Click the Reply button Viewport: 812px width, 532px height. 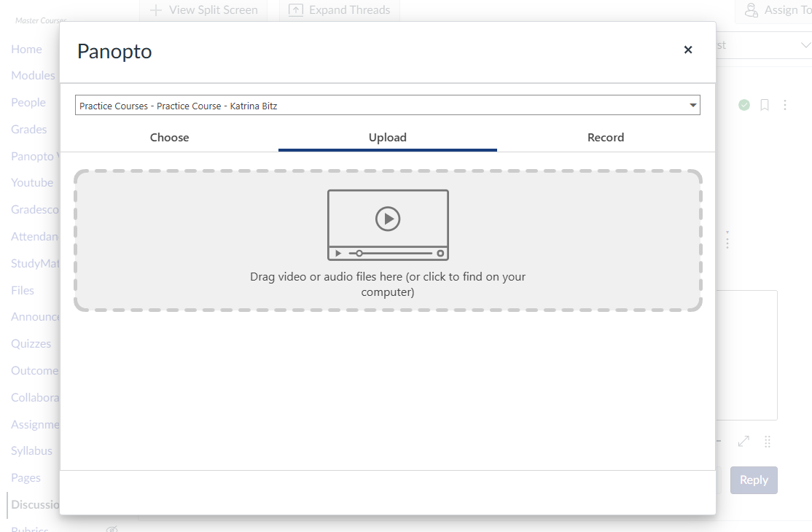754,480
